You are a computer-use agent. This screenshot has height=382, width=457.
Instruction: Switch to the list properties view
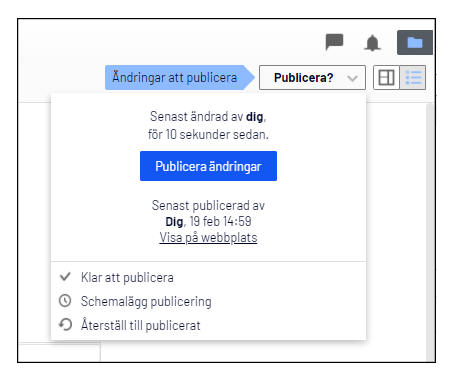point(413,78)
